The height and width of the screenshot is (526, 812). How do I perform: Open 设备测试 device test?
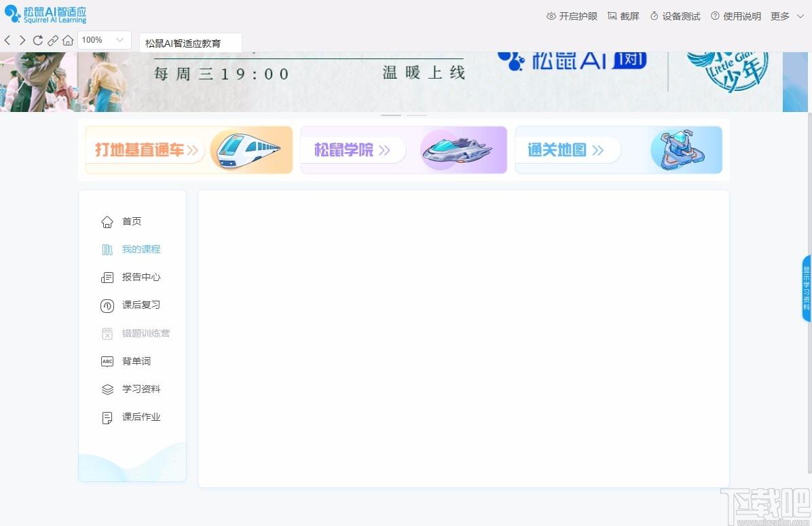pyautogui.click(x=676, y=16)
